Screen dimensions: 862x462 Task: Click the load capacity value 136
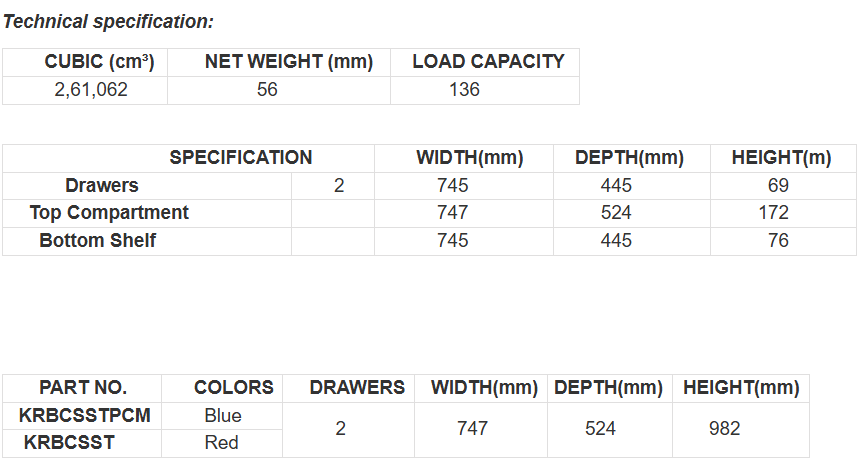[x=465, y=90]
